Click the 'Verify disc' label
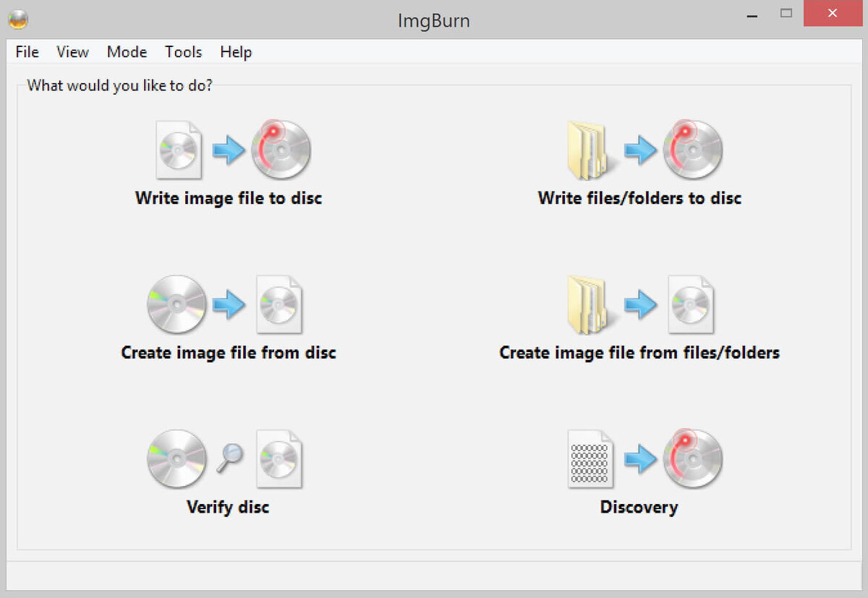Image resolution: width=868 pixels, height=598 pixels. (228, 507)
